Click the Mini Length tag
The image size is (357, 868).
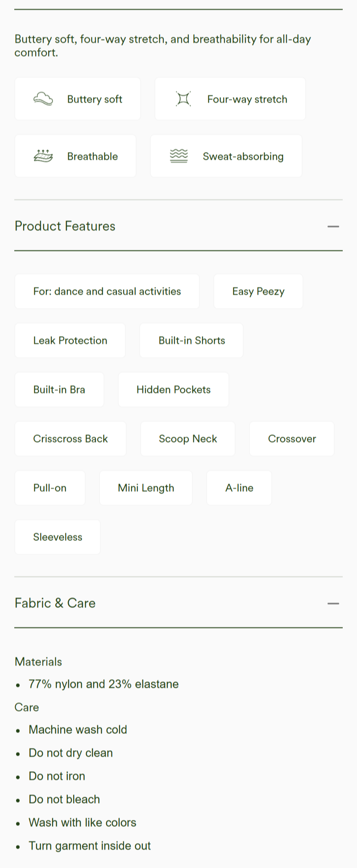146,488
